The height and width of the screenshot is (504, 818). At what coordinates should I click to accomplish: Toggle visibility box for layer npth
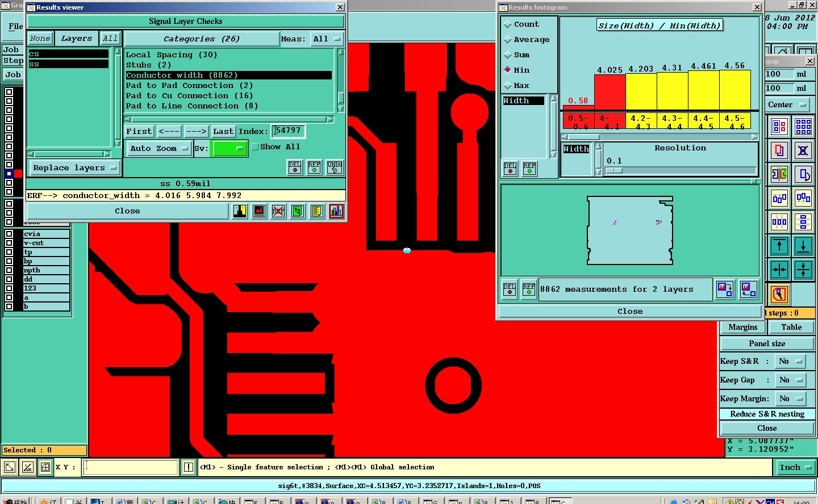click(x=9, y=270)
